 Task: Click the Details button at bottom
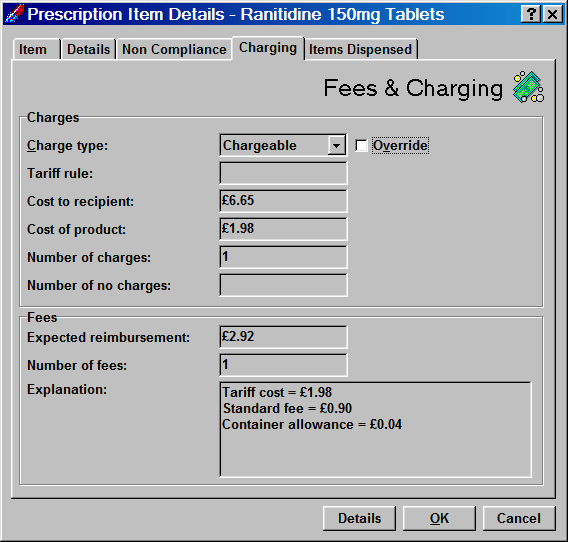coord(359,518)
